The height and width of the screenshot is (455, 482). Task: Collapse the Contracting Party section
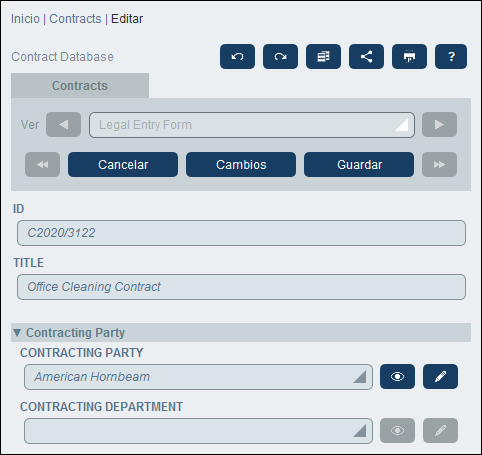(17, 333)
